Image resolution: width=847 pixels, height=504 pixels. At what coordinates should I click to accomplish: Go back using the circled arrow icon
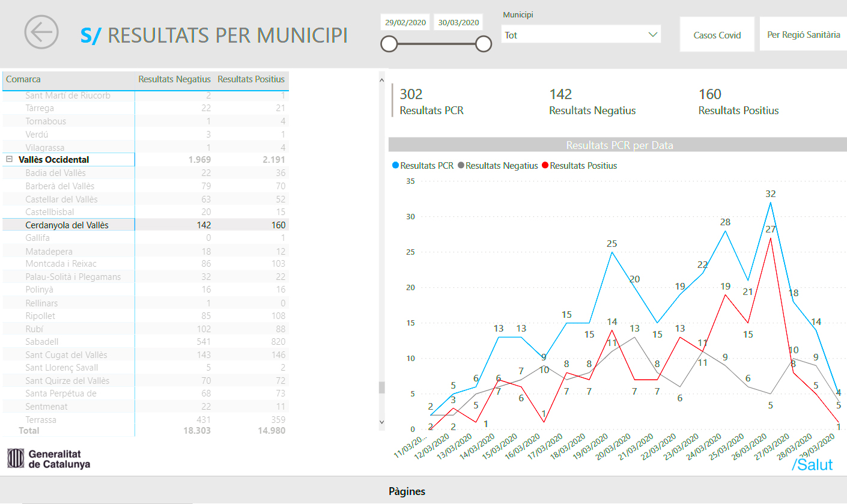tap(41, 32)
